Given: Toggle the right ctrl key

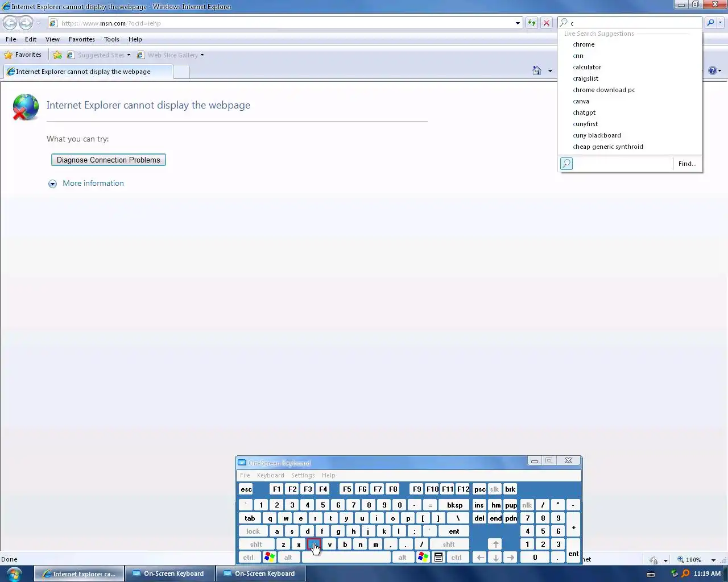Looking at the screenshot, I should [x=456, y=558].
